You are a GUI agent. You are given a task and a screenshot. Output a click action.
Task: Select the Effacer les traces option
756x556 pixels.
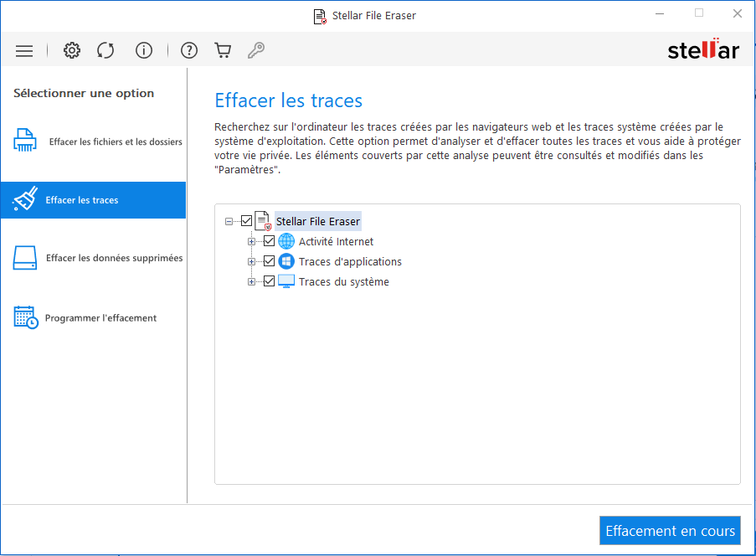94,200
